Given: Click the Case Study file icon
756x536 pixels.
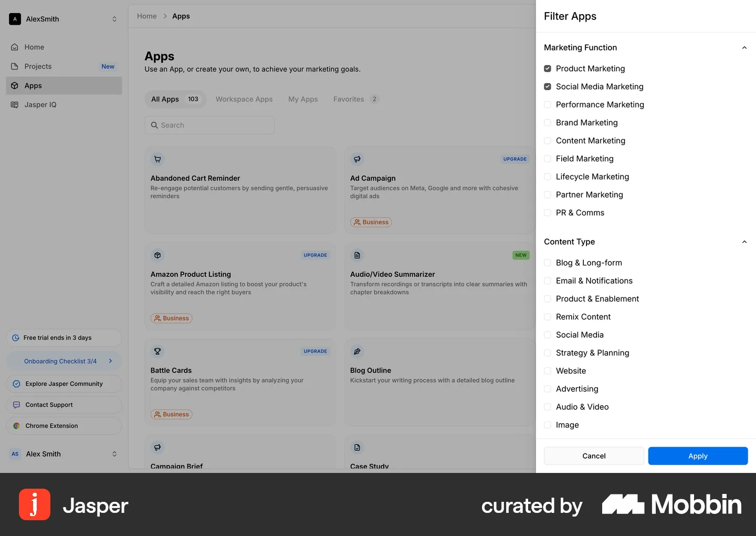Looking at the screenshot, I should click(x=357, y=448).
